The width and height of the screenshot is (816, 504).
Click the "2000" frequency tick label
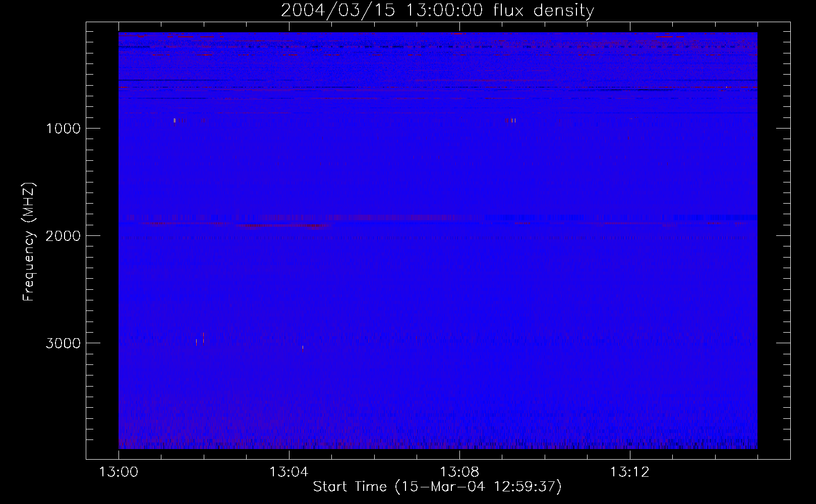point(63,235)
